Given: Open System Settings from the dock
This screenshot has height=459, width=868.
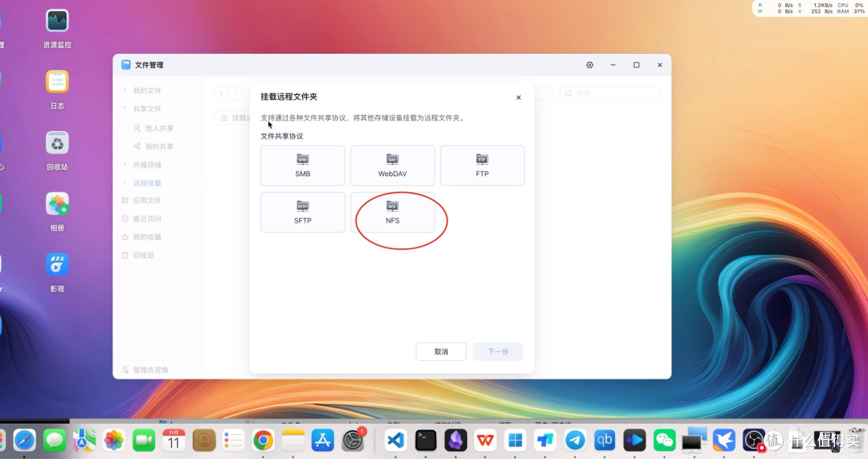Looking at the screenshot, I should pos(353,441).
